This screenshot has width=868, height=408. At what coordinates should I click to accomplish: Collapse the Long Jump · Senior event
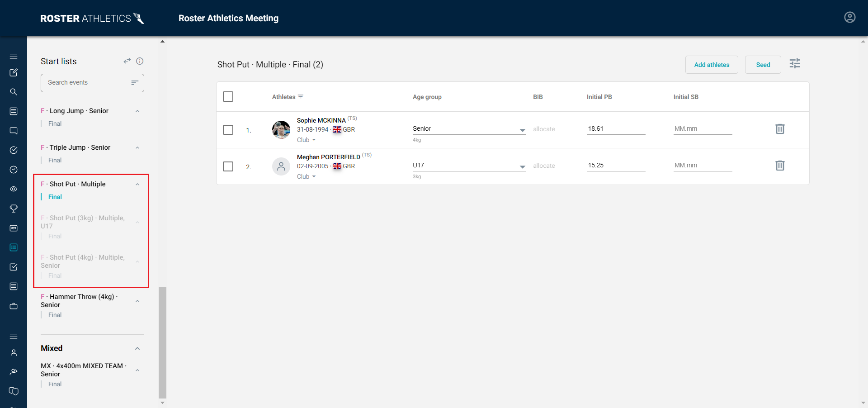137,111
